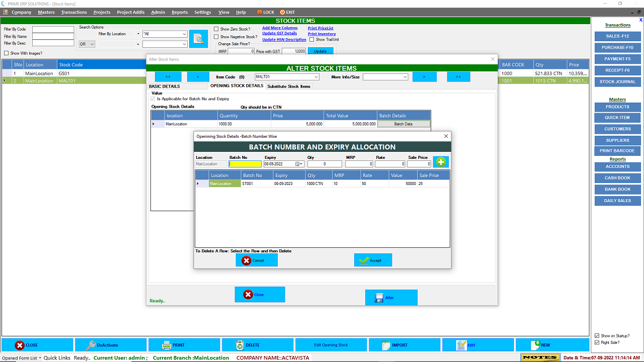Click the red X icon on Close button in Alter window
Screen dimensions: 644x362
coord(248,295)
